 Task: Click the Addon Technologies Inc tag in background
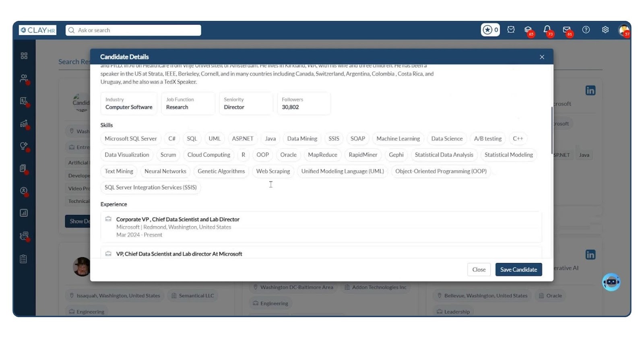(376, 287)
